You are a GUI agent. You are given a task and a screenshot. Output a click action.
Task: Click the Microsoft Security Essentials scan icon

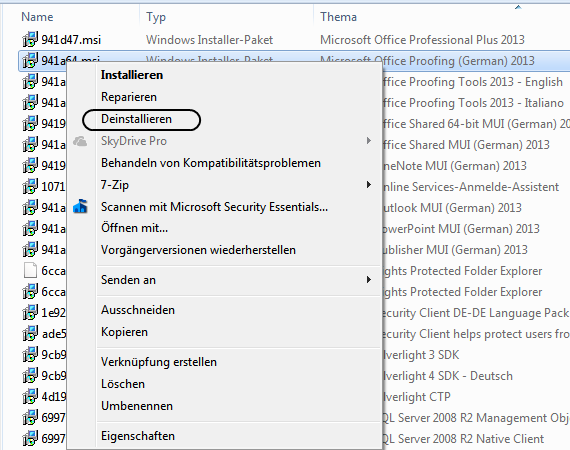click(80, 206)
